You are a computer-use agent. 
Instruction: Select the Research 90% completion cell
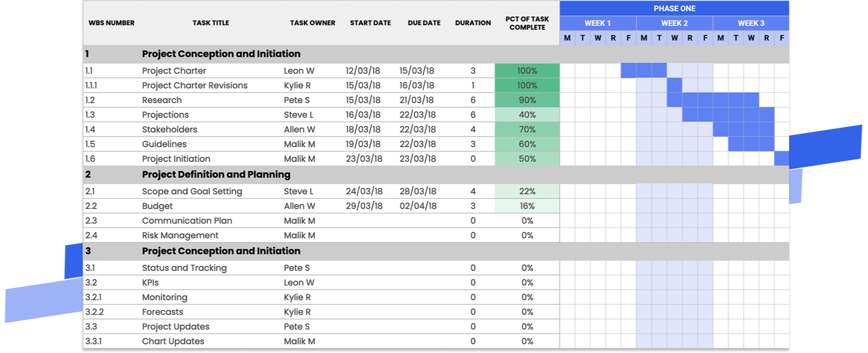pyautogui.click(x=527, y=100)
